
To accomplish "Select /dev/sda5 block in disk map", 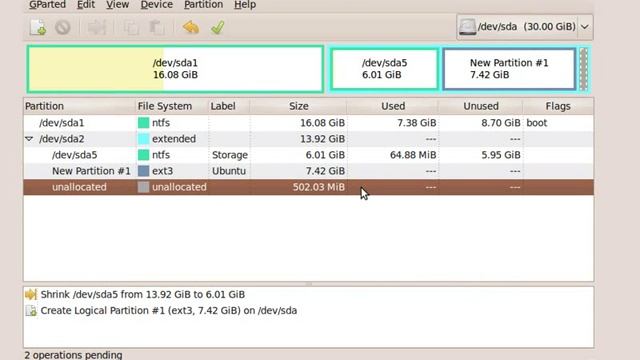I will click(x=384, y=69).
